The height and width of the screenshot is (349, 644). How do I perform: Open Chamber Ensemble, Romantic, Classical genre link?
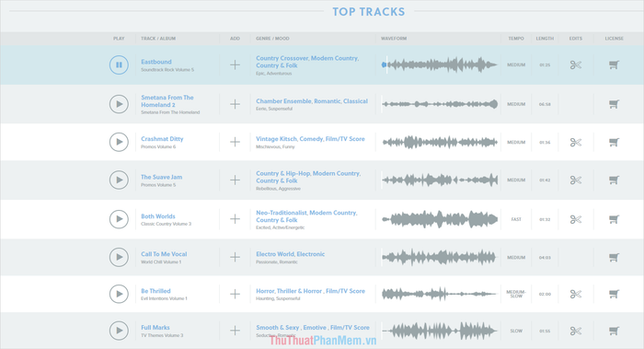(312, 101)
